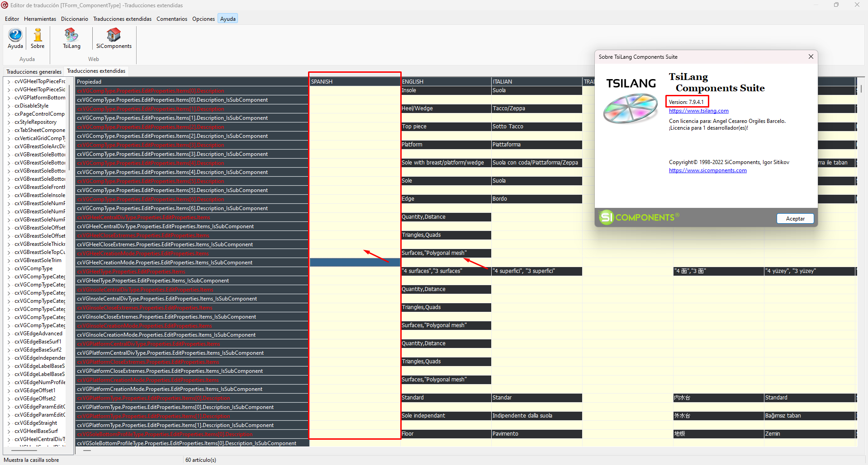Click the ENGLISH column header
Screen dimensions: 868x465
pos(446,82)
